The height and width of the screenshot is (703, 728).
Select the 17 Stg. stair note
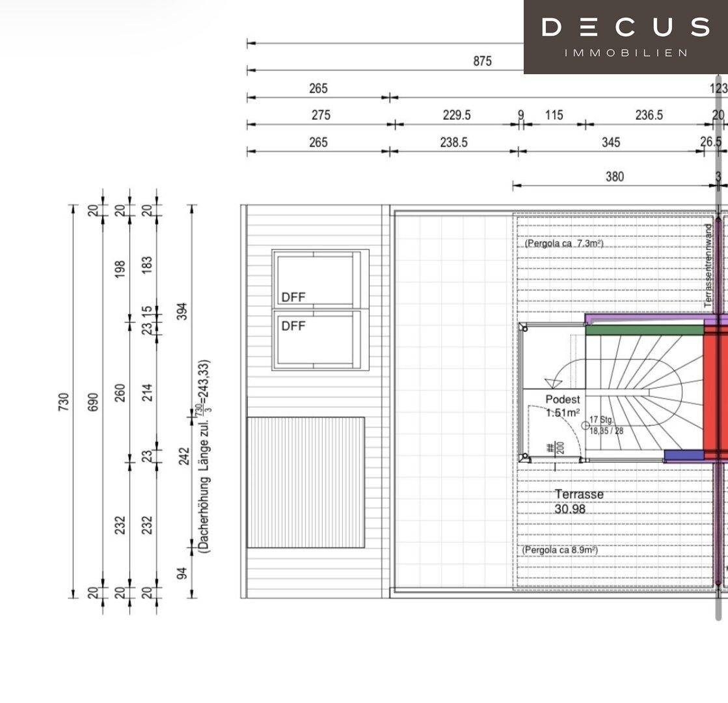coord(601,420)
